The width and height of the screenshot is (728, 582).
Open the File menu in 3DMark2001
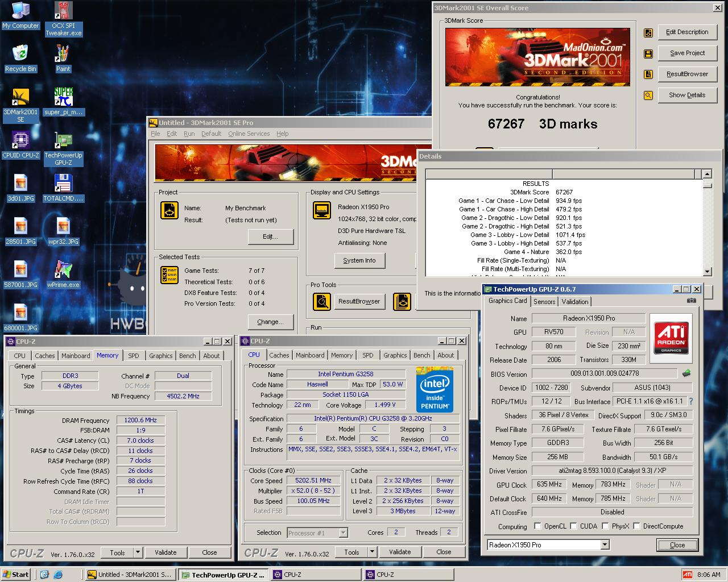click(155, 134)
